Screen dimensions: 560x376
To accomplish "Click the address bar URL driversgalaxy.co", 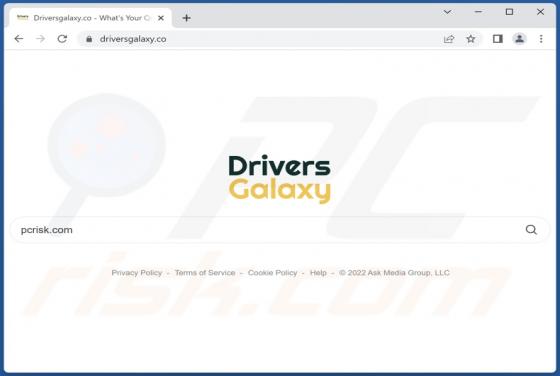I will point(133,39).
